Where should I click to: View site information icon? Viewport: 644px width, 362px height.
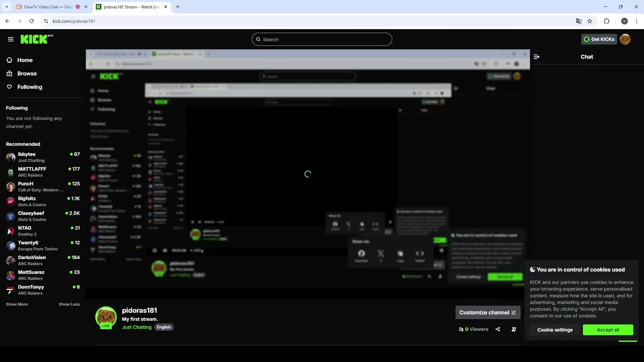tap(46, 21)
